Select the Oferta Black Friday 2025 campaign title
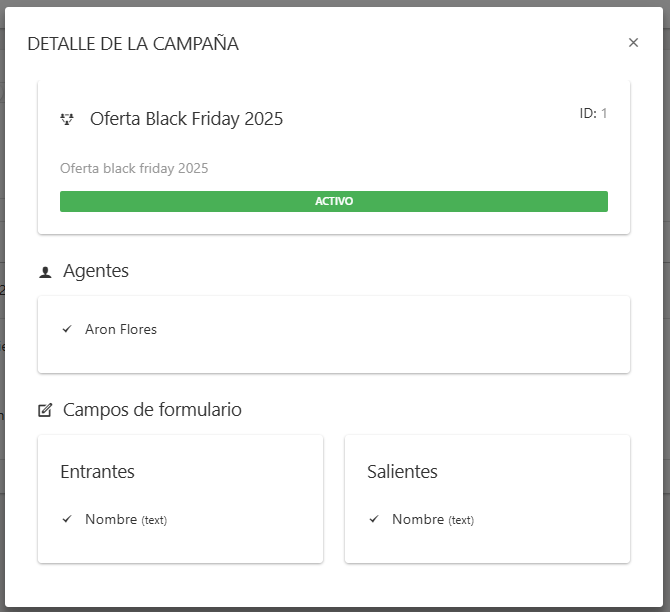The image size is (670, 612). [186, 119]
